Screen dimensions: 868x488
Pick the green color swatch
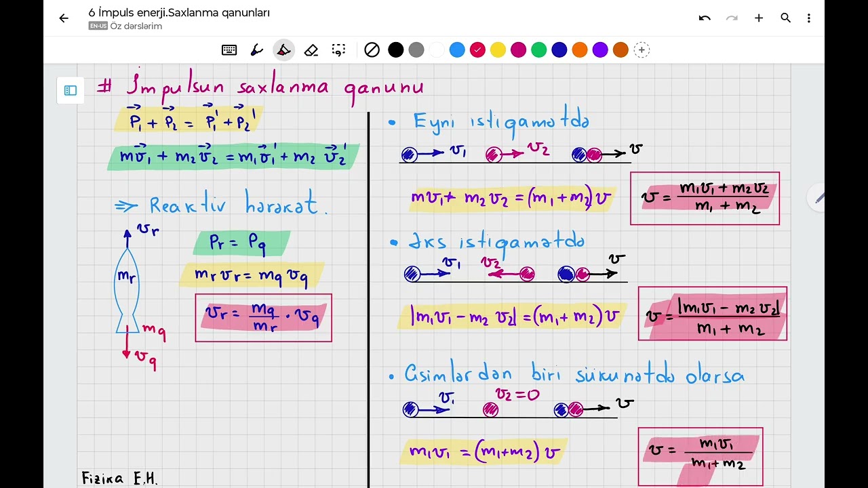point(538,49)
